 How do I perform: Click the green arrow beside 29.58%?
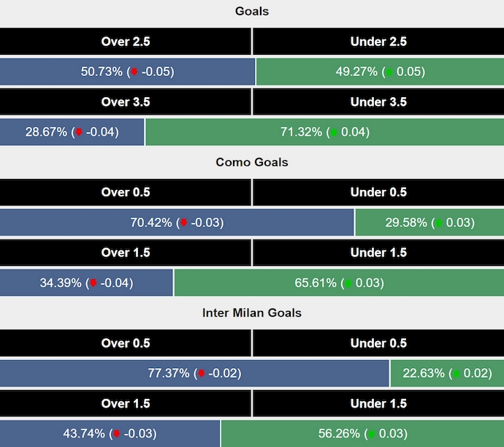[439, 223]
